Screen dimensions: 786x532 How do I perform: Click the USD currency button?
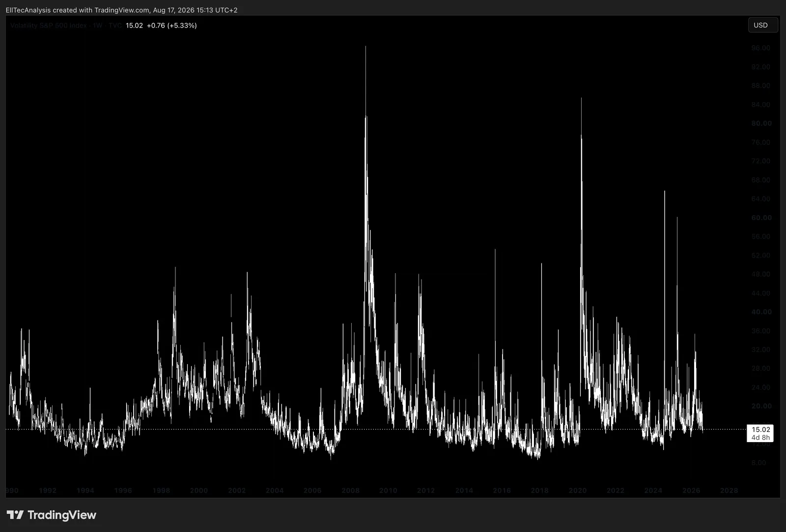[763, 25]
